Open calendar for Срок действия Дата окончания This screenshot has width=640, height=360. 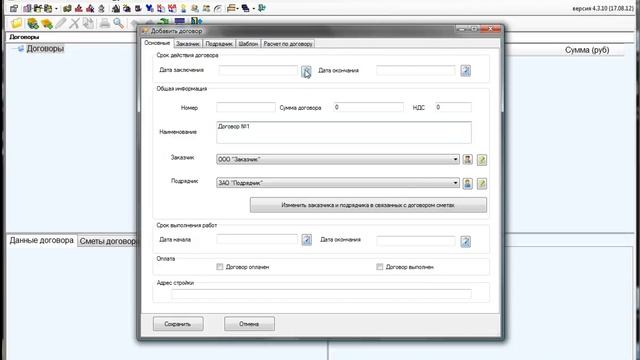tap(465, 71)
